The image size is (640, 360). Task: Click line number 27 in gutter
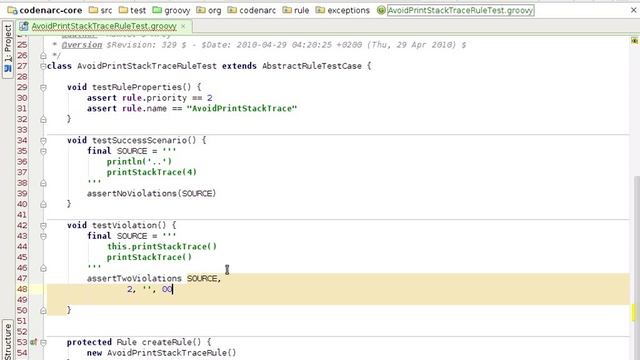click(x=22, y=66)
